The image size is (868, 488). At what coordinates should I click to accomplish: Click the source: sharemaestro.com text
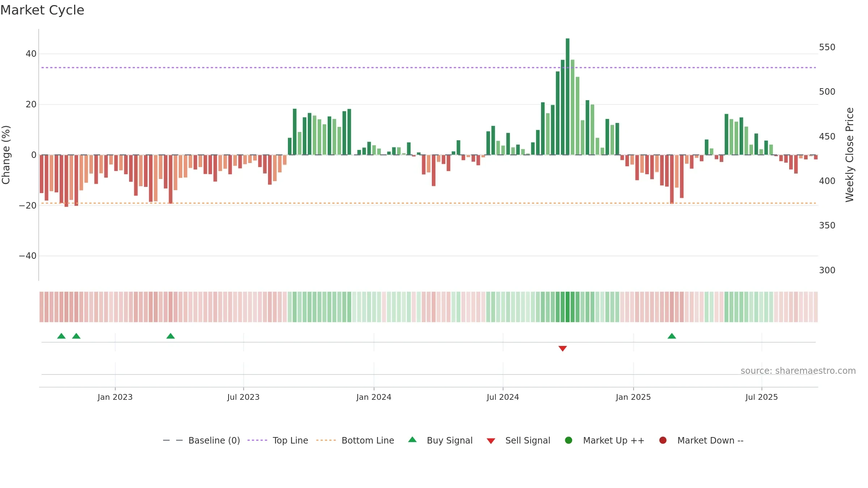(x=798, y=371)
